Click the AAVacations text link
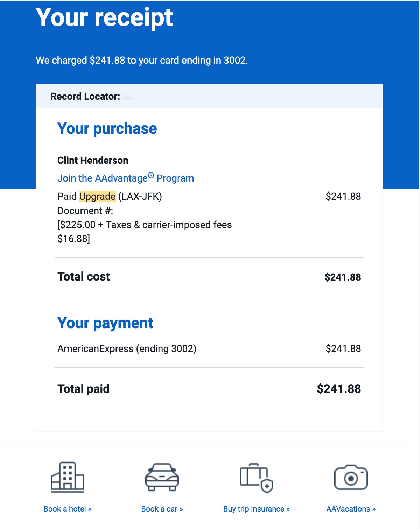 pos(351,509)
